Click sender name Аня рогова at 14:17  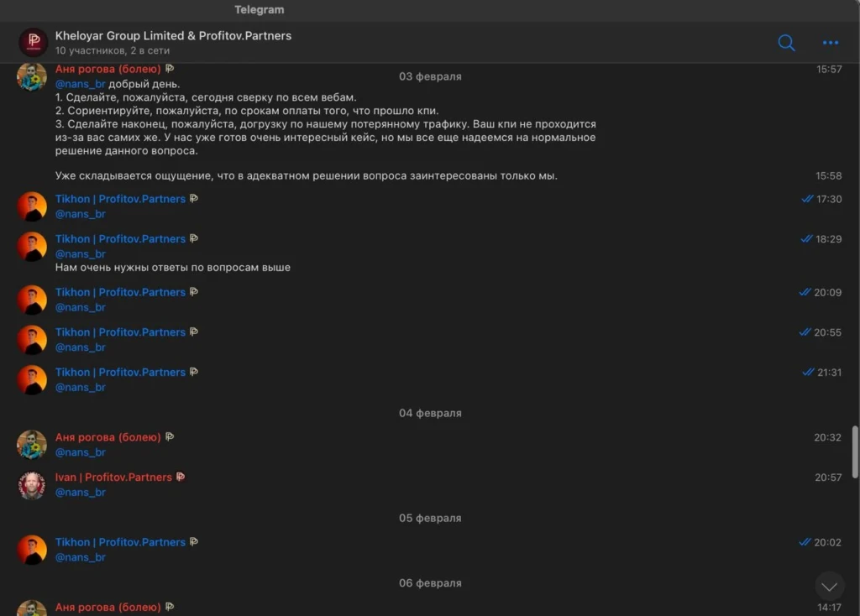[108, 608]
